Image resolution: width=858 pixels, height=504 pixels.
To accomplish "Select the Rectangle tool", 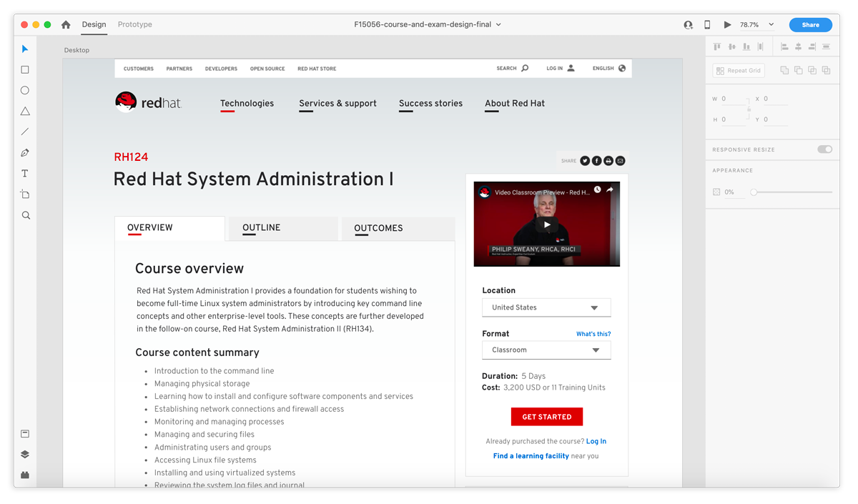I will point(25,69).
